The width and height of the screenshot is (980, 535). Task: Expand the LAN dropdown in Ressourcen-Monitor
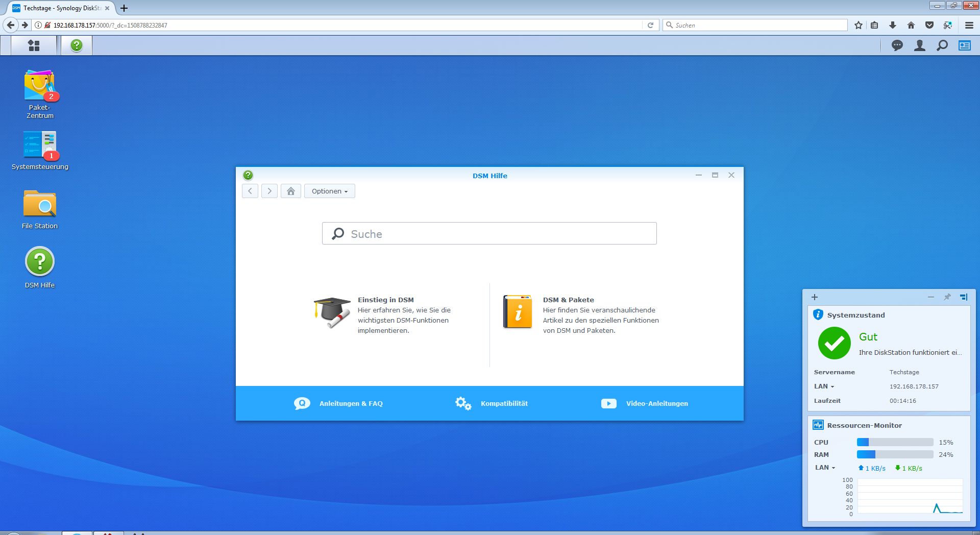tap(825, 468)
